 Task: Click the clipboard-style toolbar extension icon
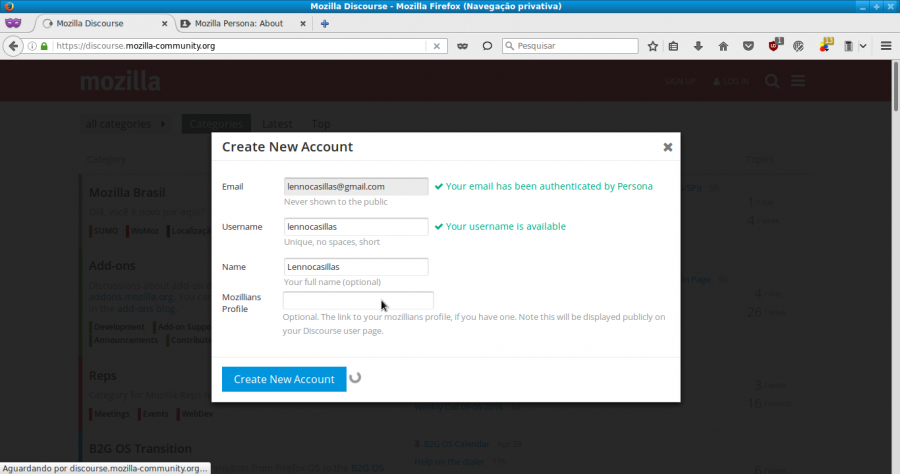pos(848,46)
